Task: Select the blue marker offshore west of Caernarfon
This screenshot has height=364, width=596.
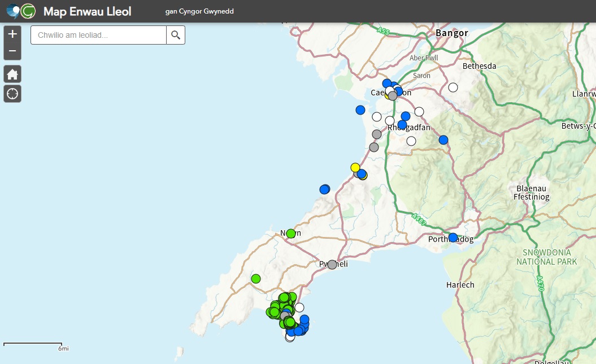Action: pos(360,110)
